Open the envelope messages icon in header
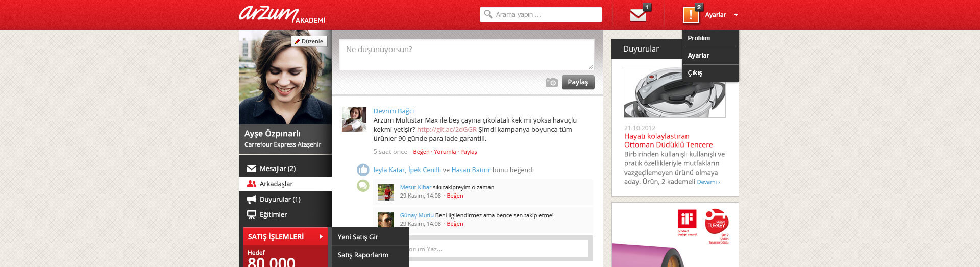 tap(638, 15)
